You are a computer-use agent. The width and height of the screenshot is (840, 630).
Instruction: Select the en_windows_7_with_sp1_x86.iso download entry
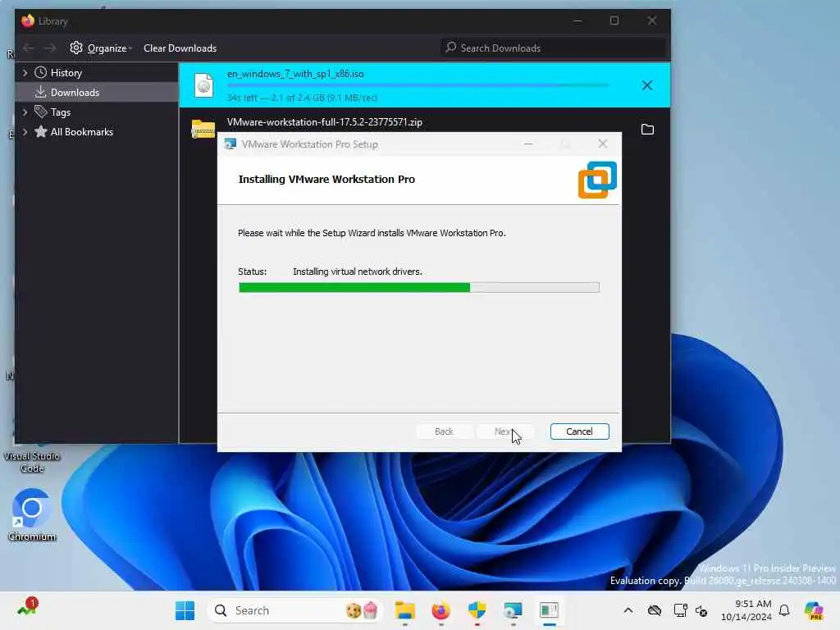pos(424,85)
